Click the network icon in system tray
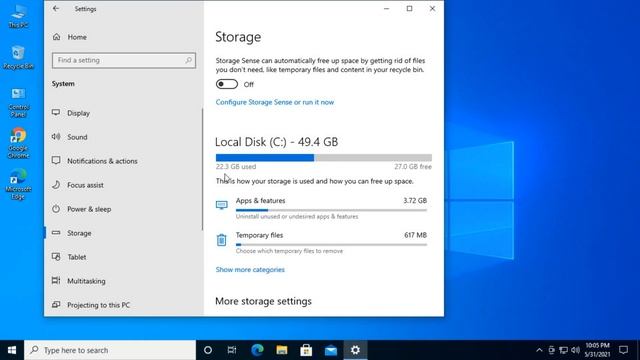This screenshot has width=640, height=360. [x=564, y=350]
